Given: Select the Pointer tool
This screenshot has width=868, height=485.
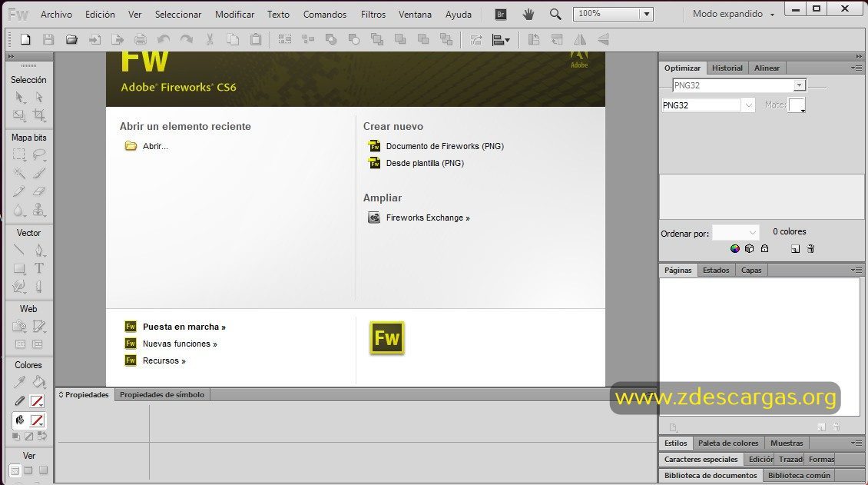Looking at the screenshot, I should (x=19, y=98).
